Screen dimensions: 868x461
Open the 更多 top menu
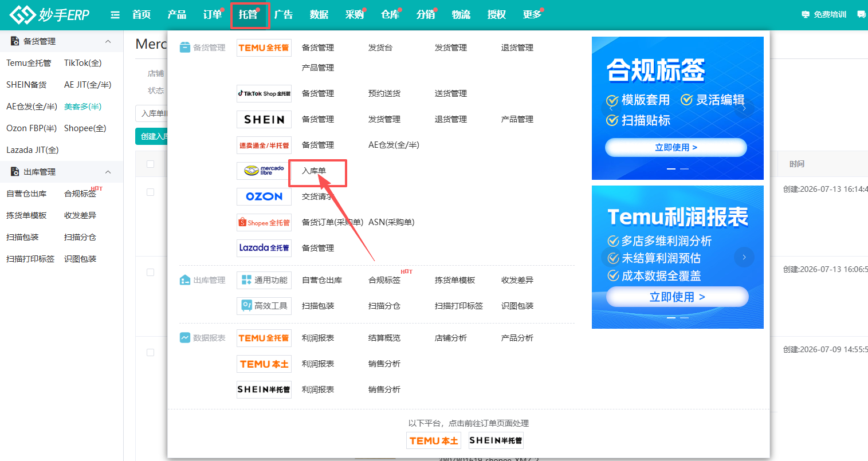click(532, 15)
